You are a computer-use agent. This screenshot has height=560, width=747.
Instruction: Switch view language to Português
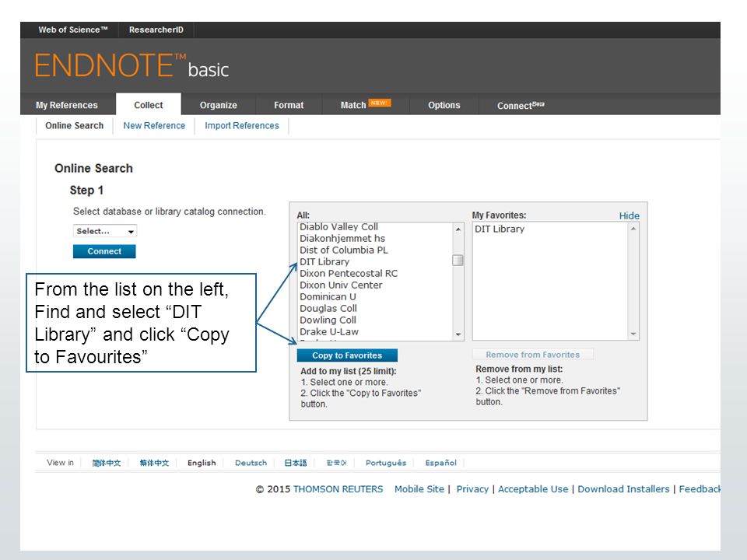click(x=386, y=463)
